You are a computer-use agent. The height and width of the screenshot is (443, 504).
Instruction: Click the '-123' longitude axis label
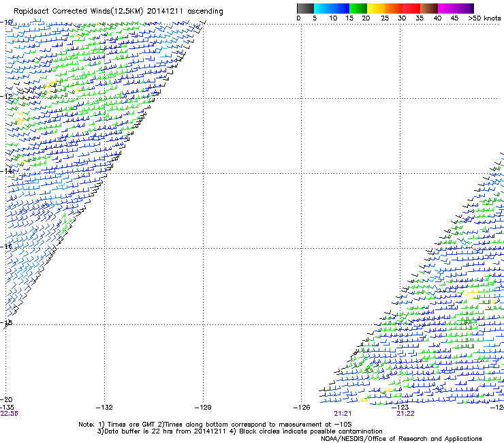400,408
